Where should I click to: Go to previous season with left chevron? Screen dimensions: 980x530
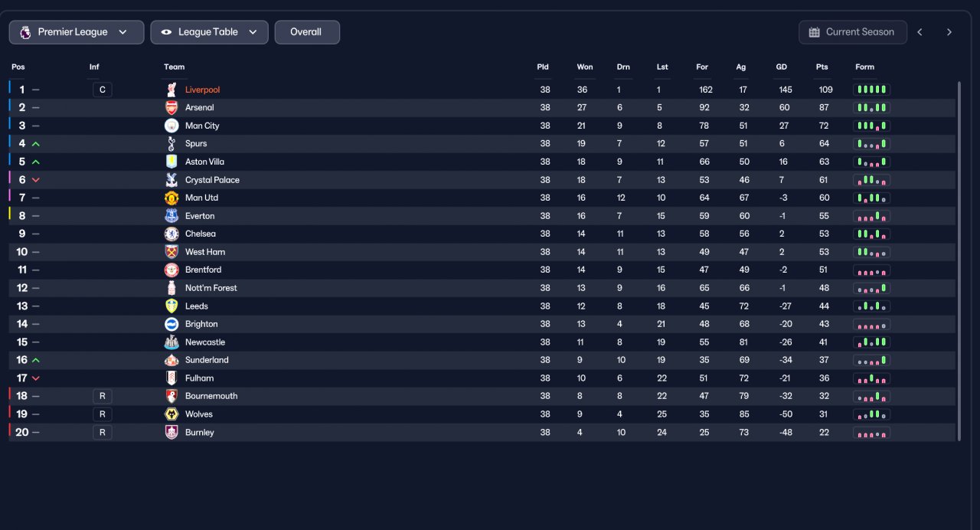920,32
